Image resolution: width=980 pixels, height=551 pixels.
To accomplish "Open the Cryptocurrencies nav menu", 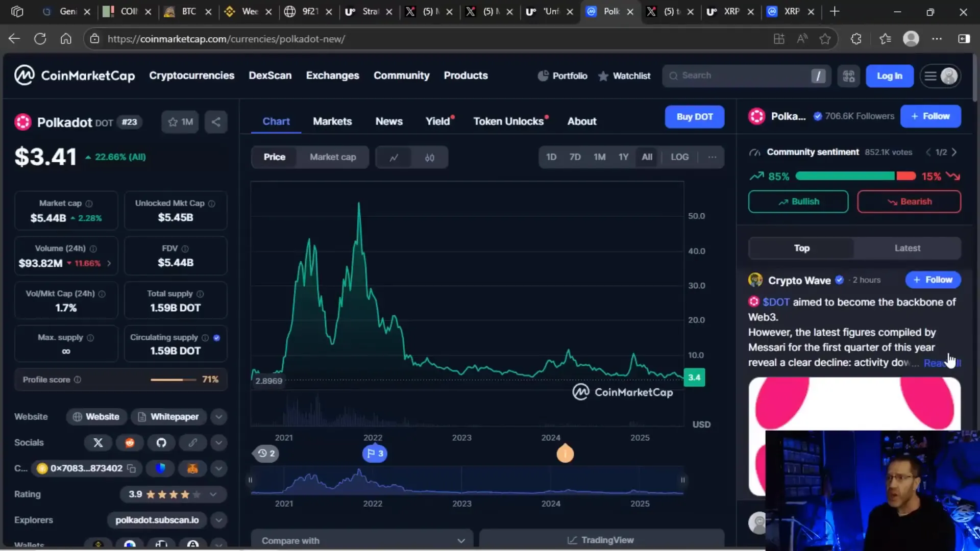I will click(191, 76).
